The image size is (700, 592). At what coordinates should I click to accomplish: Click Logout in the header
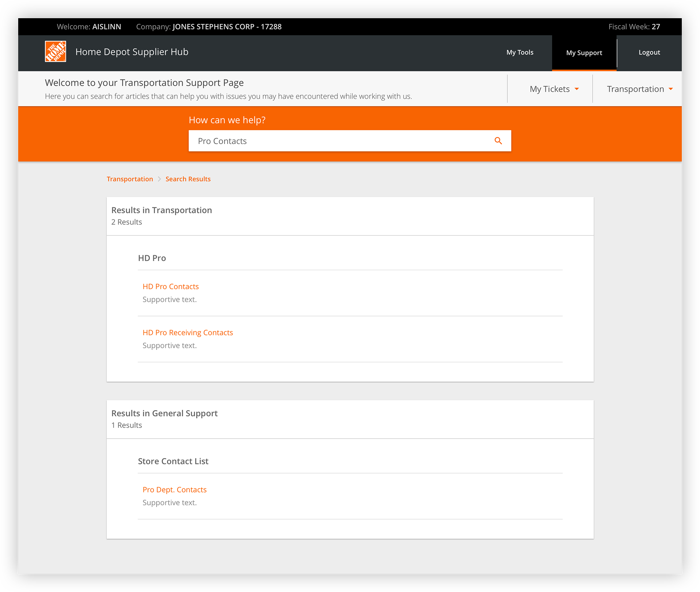coord(649,52)
